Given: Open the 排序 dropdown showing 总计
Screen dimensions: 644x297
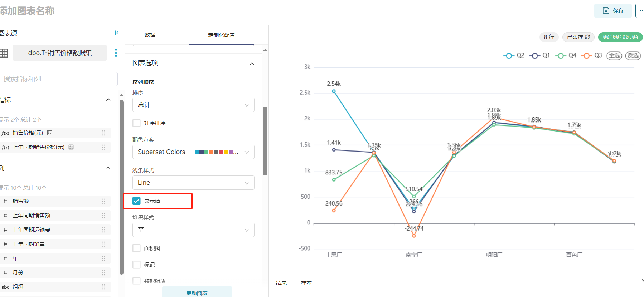Looking at the screenshot, I should point(193,105).
